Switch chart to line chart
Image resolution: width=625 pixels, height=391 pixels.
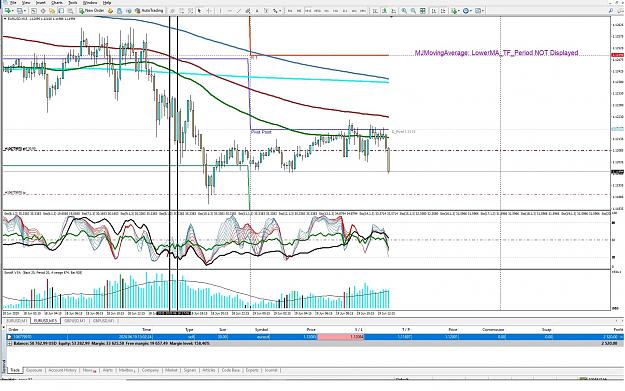(x=393, y=11)
